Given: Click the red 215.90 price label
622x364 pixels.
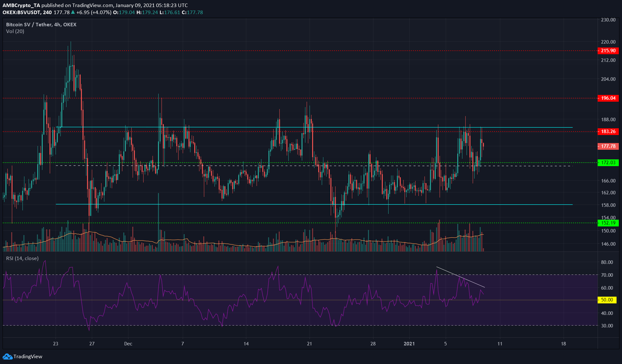Looking at the screenshot, I should click(x=608, y=51).
